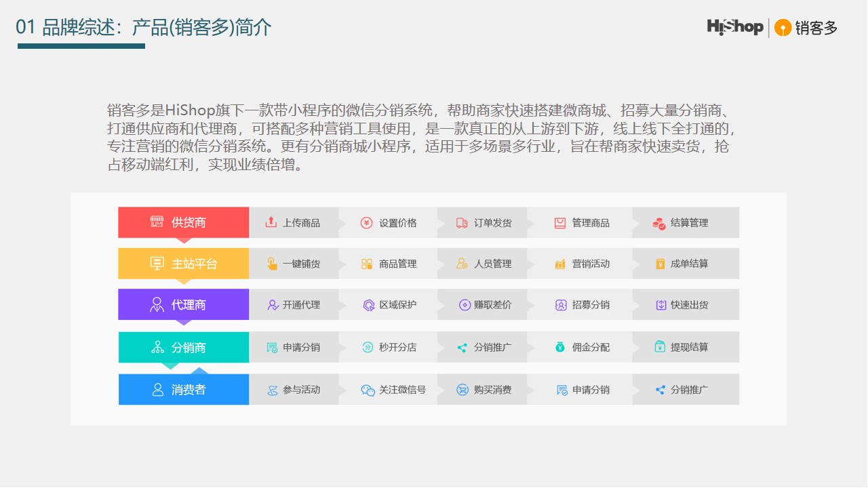Screen dimensions: 868x488
Task: Click the purple 代理商 banner
Action: coord(183,304)
